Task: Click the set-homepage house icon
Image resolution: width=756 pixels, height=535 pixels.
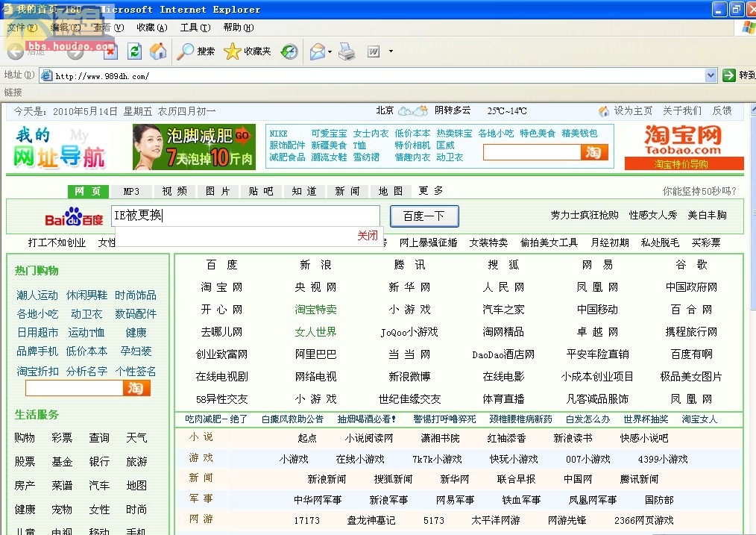Action: coord(604,111)
